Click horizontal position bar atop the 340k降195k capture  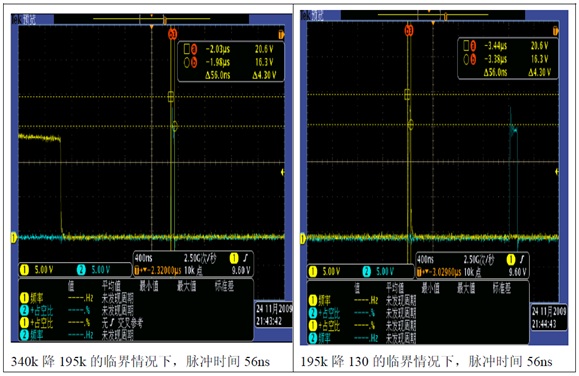click(151, 19)
